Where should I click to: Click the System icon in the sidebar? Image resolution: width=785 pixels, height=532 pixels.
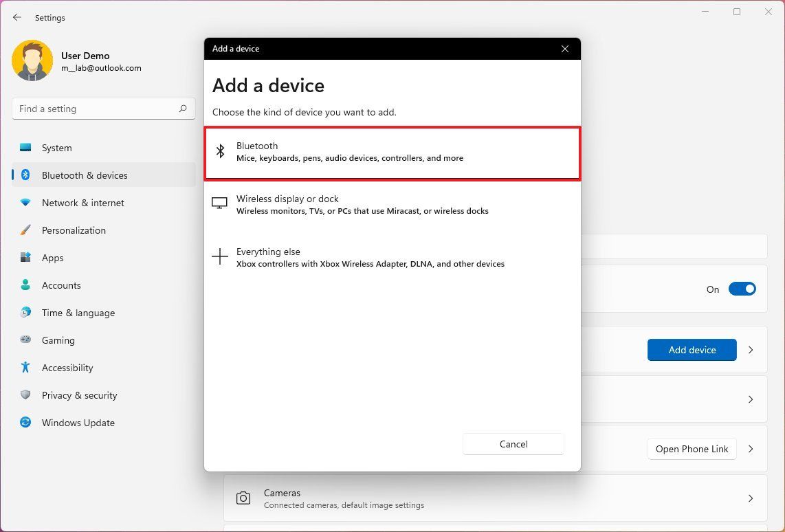[25, 148]
